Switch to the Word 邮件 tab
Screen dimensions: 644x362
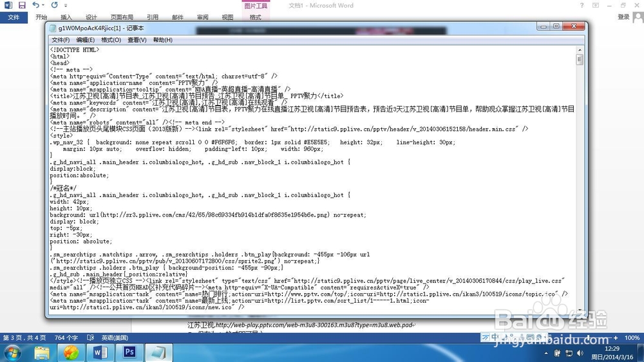(x=178, y=17)
